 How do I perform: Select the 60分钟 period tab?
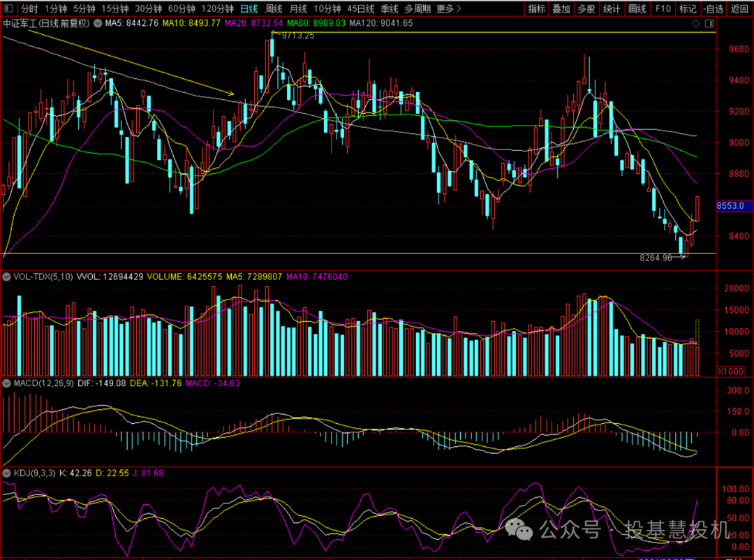pyautogui.click(x=182, y=8)
